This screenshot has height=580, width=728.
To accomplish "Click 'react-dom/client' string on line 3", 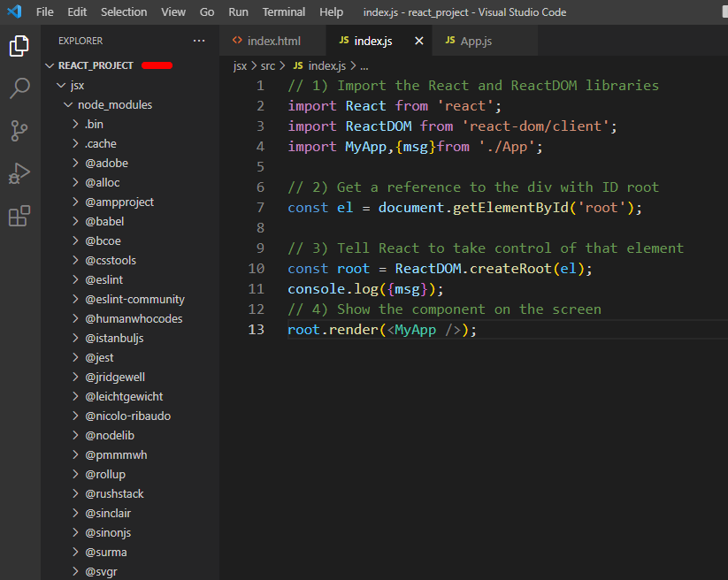I will coord(535,126).
